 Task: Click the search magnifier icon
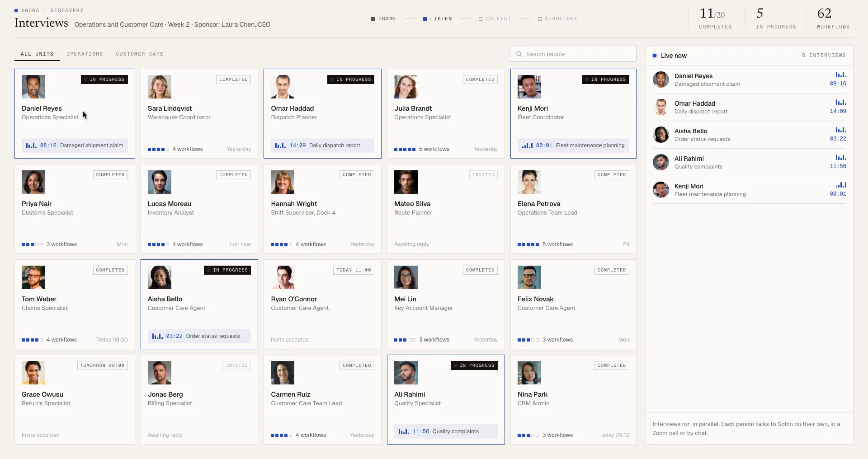[x=519, y=54]
